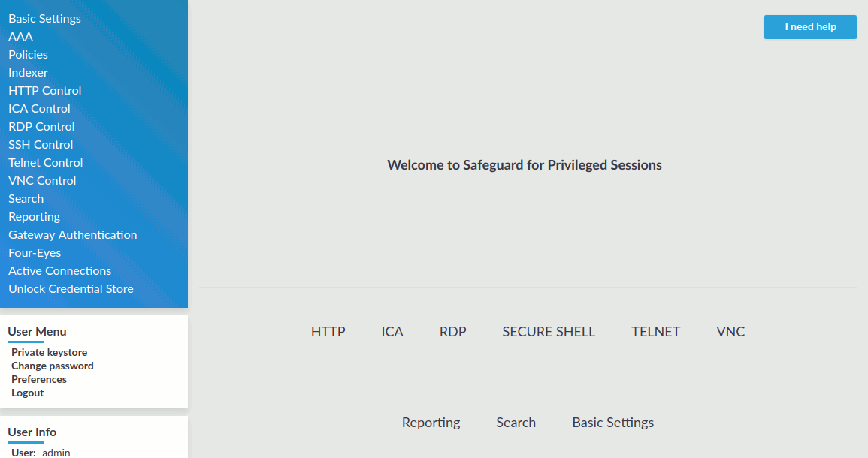This screenshot has width=868, height=458.
Task: Log out using the Logout link
Action: 27,393
